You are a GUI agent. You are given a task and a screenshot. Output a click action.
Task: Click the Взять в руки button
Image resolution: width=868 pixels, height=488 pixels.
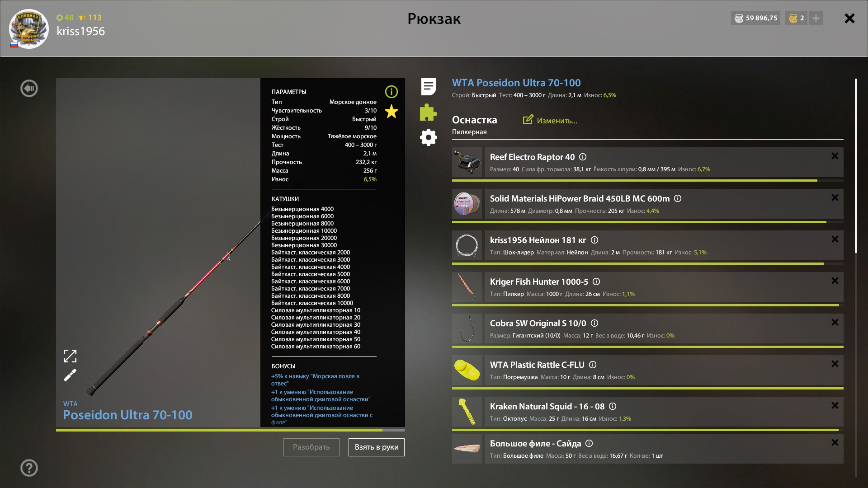click(377, 447)
